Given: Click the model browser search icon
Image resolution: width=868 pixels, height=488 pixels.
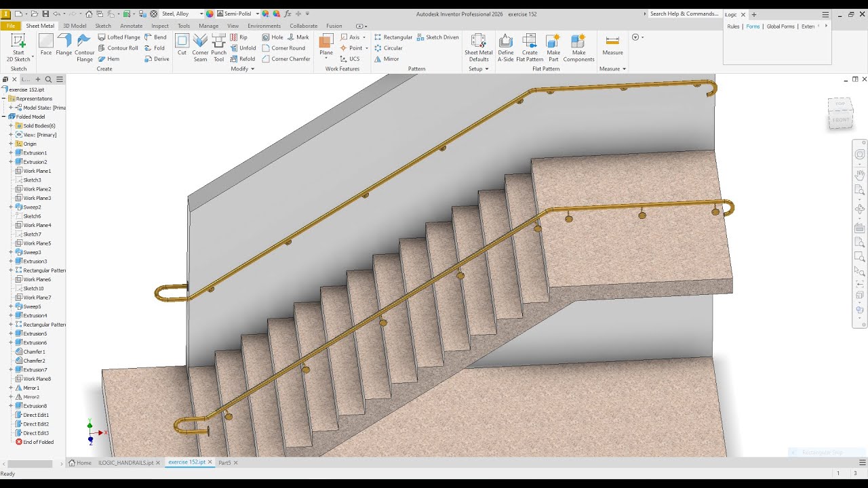Looking at the screenshot, I should tap(49, 79).
